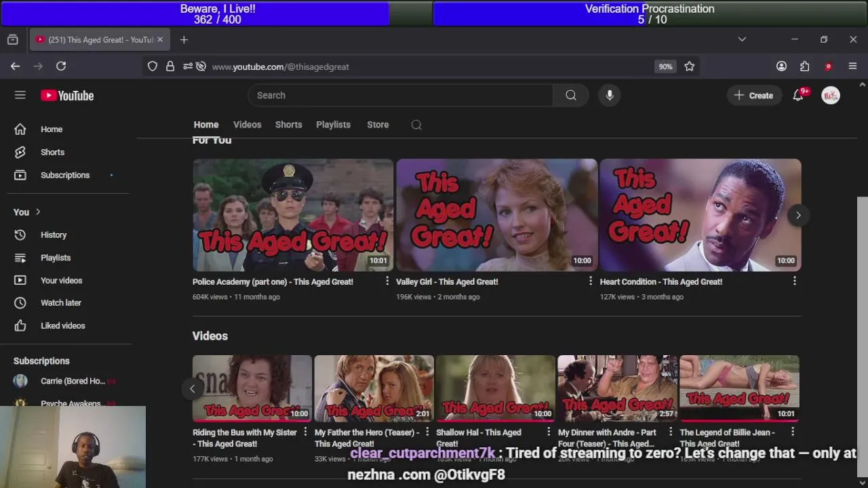Open options for the Heart Condition video
Viewport: 868px width, 488px height.
[794, 281]
